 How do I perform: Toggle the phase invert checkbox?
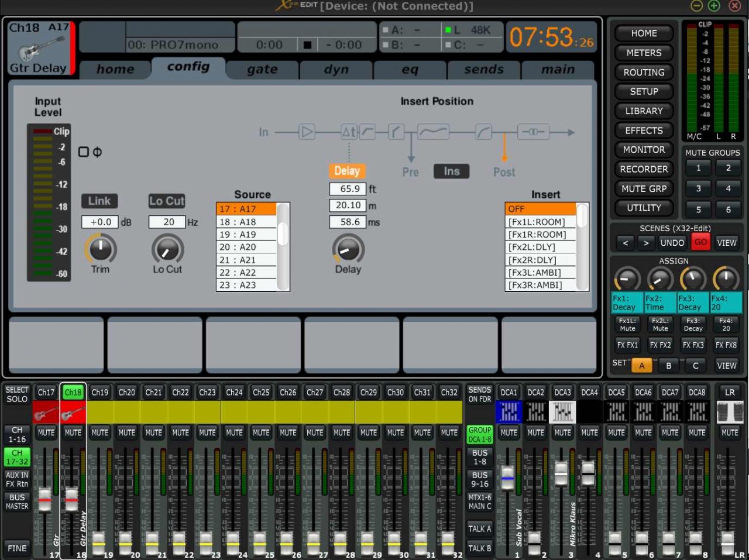[84, 152]
